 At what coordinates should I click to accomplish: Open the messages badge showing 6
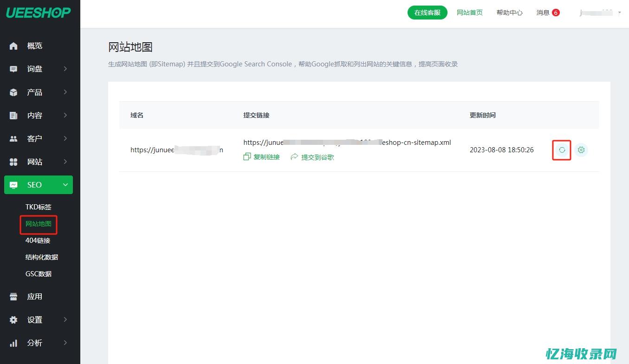[x=556, y=13]
